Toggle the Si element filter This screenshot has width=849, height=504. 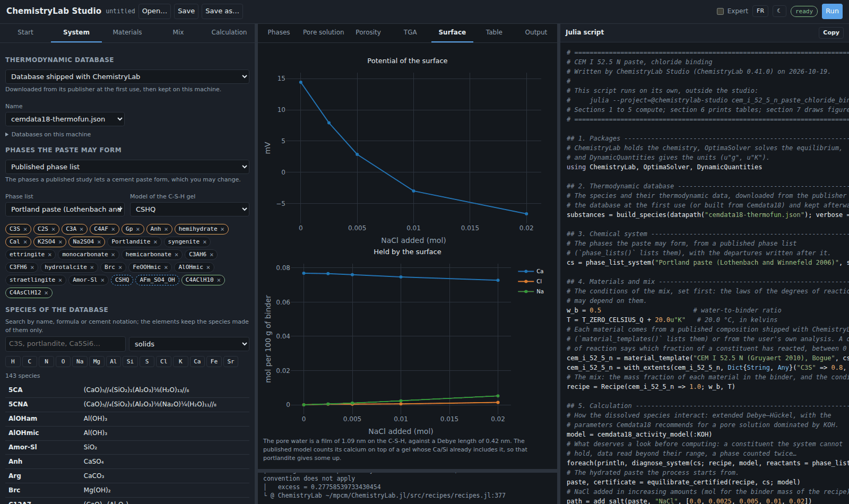pos(130,361)
